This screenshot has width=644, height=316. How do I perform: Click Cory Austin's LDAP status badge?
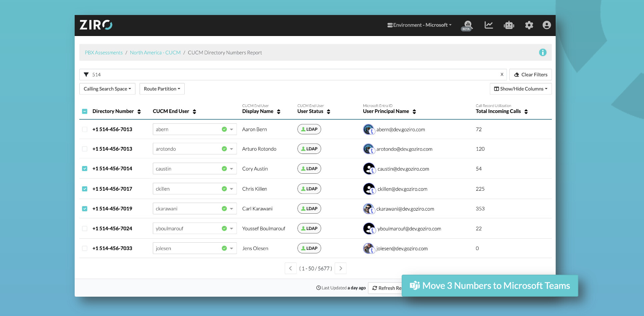pyautogui.click(x=309, y=169)
